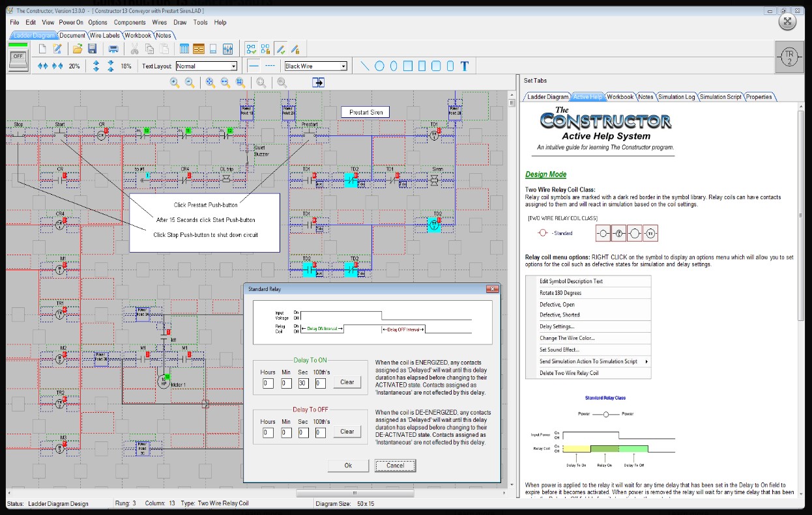Click the square draw tool

[408, 66]
